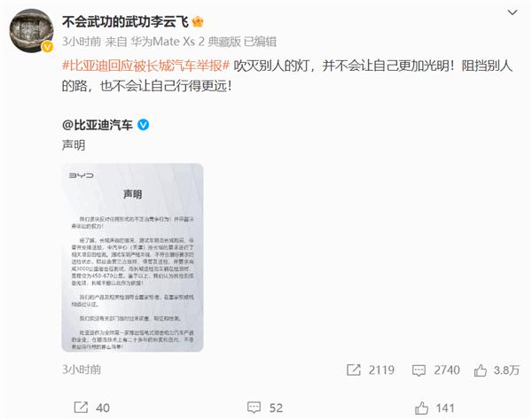This screenshot has height=420, width=532.
Task: Open hashtag #比亚迪回应被长城汽车举报#
Action: tap(146, 66)
